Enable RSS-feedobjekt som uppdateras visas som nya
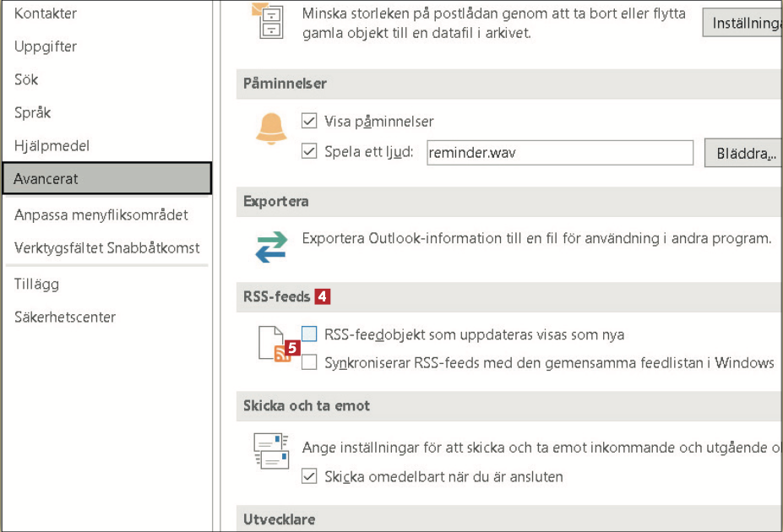The height and width of the screenshot is (532, 783). pyautogui.click(x=309, y=334)
